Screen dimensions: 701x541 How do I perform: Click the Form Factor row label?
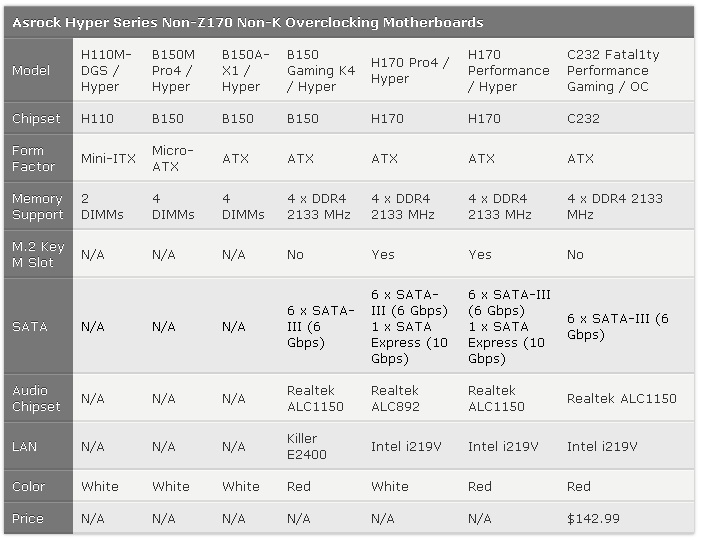coord(34,159)
